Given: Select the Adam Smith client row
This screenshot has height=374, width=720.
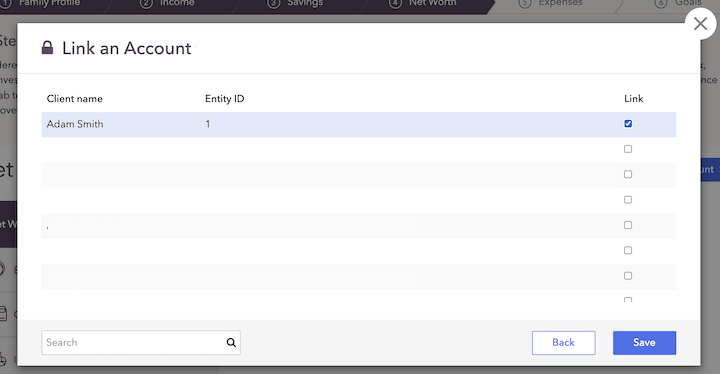Looking at the screenshot, I should [359, 124].
